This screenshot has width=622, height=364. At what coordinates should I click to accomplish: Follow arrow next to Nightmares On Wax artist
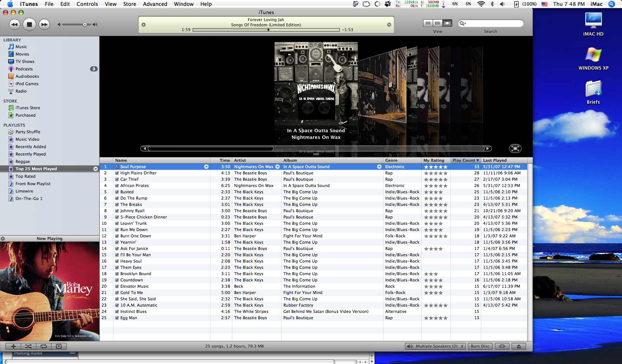point(277,167)
